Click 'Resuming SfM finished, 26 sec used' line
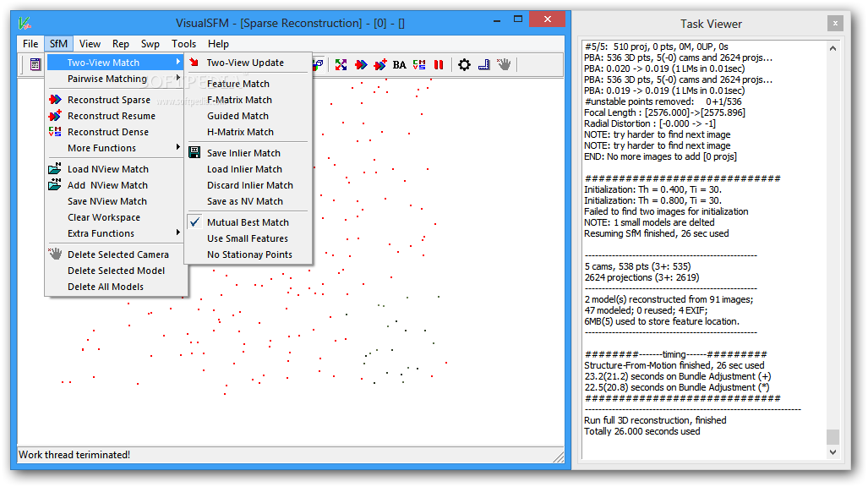This screenshot has width=868, height=487. 657,233
